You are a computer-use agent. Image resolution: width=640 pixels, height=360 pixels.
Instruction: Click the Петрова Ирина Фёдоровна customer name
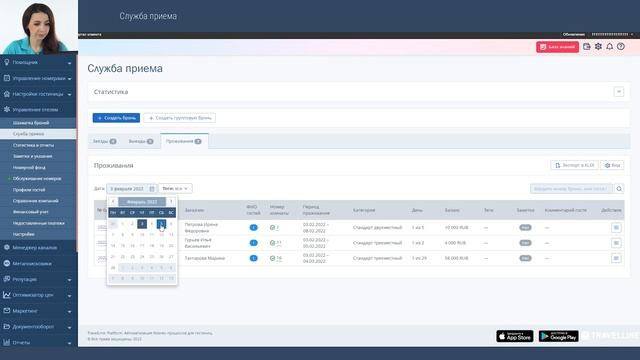[x=201, y=227]
